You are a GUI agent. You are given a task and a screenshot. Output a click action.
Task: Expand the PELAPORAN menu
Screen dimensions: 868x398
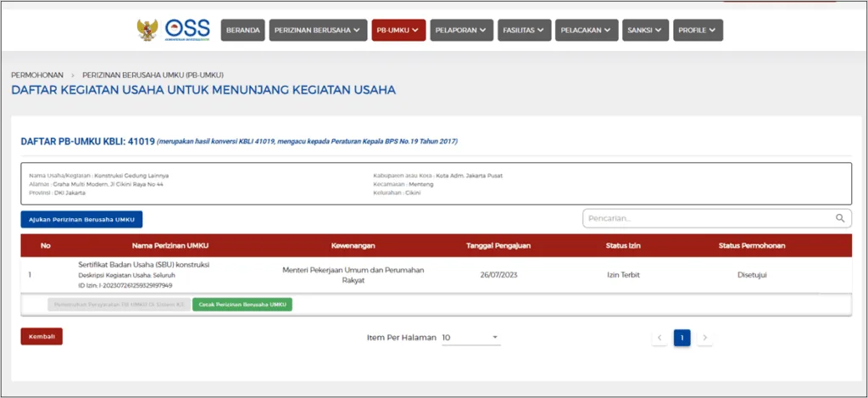[461, 31]
